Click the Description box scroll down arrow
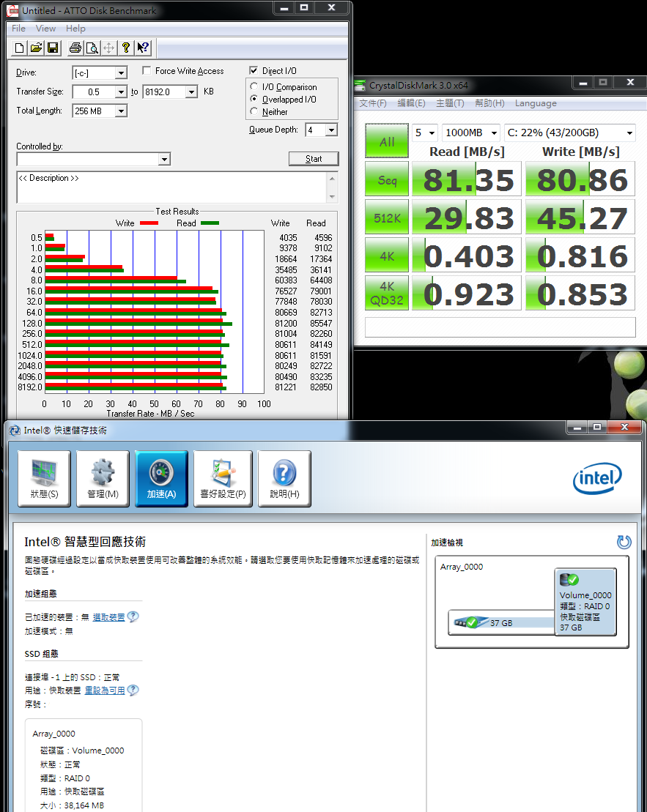647x812 pixels. pyautogui.click(x=333, y=197)
